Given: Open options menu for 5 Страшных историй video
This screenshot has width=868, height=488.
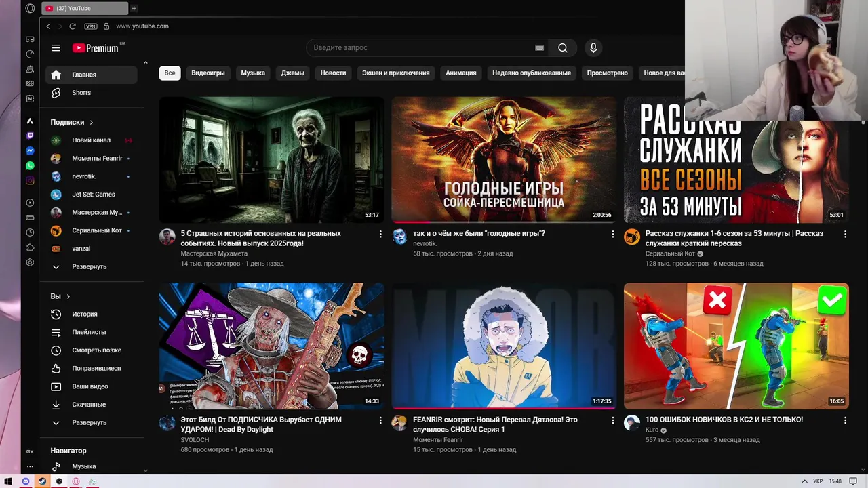Looking at the screenshot, I should [x=380, y=234].
